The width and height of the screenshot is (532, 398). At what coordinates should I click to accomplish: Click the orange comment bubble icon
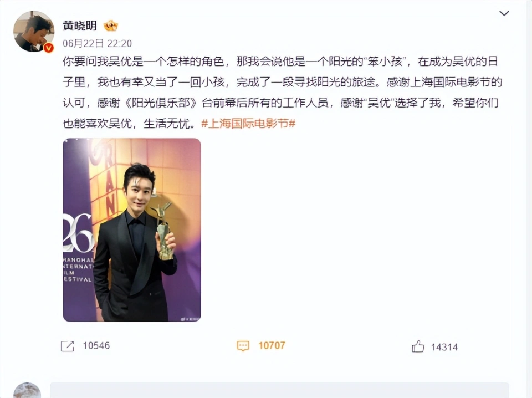click(x=243, y=346)
